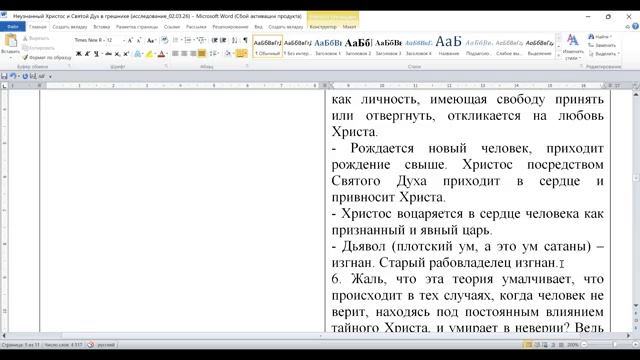Open the Change Case (Aa) dropdown
The height and width of the screenshot is (360, 640).
[151, 40]
